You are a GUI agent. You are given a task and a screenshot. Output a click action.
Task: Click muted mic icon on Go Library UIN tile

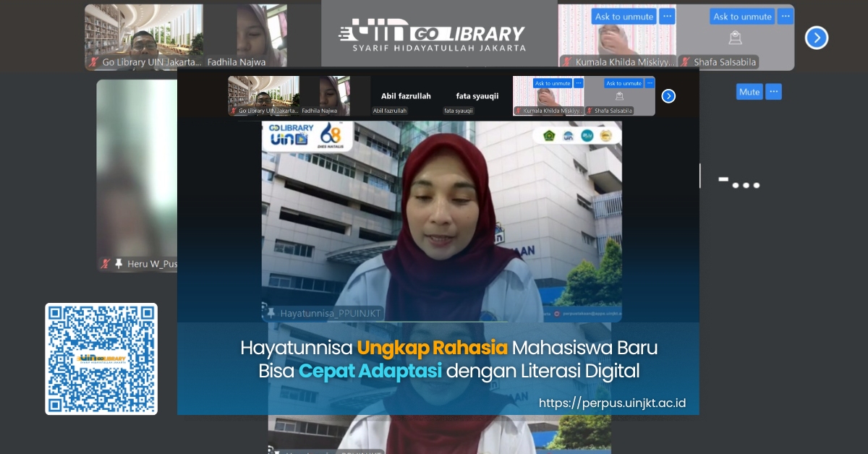pos(94,63)
